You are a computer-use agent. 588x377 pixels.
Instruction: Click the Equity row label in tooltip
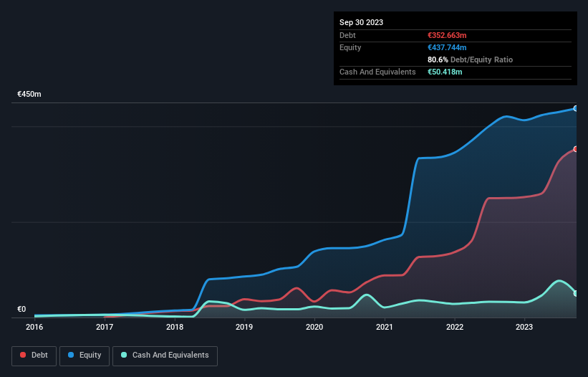350,47
